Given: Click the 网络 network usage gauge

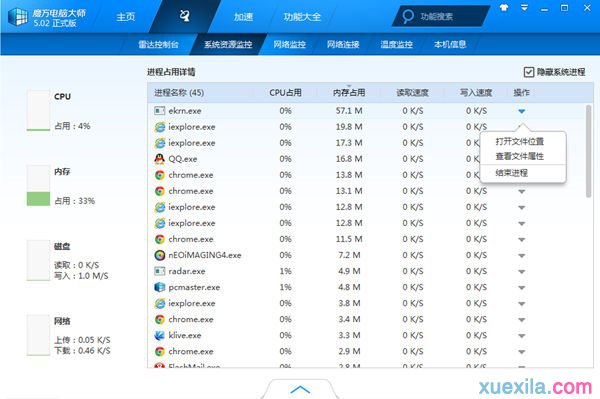Looking at the screenshot, I should click(38, 335).
